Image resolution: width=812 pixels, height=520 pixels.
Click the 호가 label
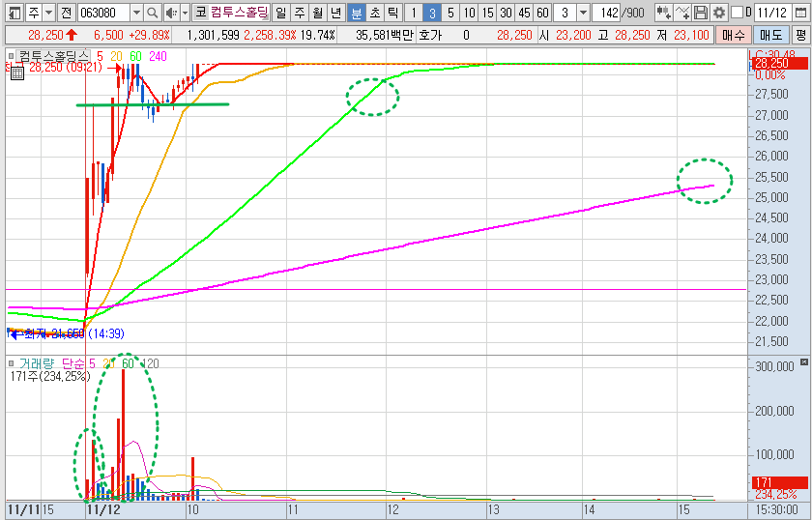tap(431, 35)
